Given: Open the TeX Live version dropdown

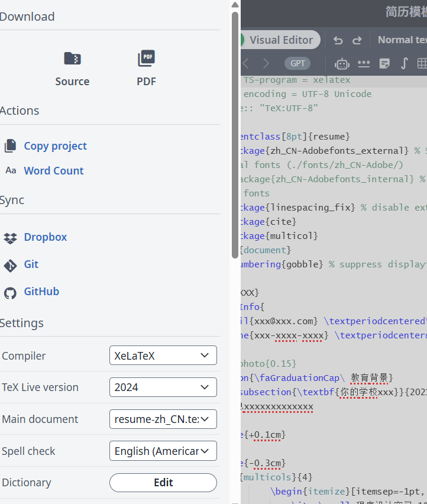Looking at the screenshot, I should tap(163, 387).
